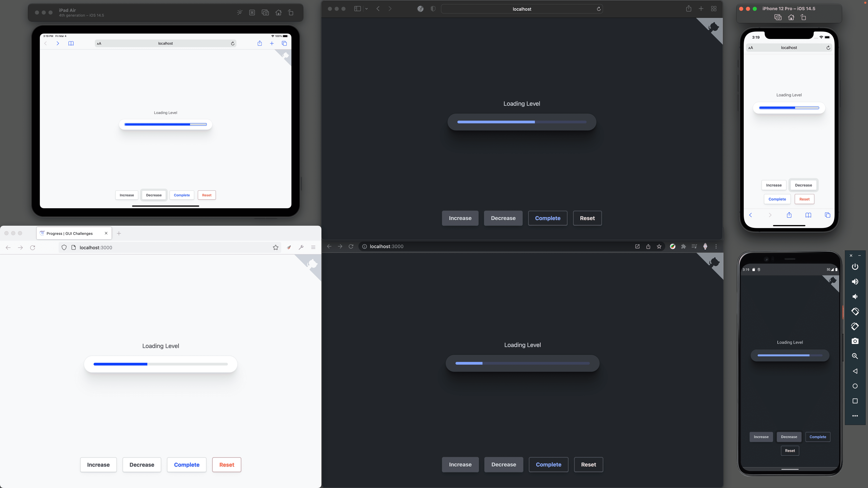This screenshot has height=488, width=868.
Task: Expand the Chrome address bar dropdown
Action: coord(386,246)
